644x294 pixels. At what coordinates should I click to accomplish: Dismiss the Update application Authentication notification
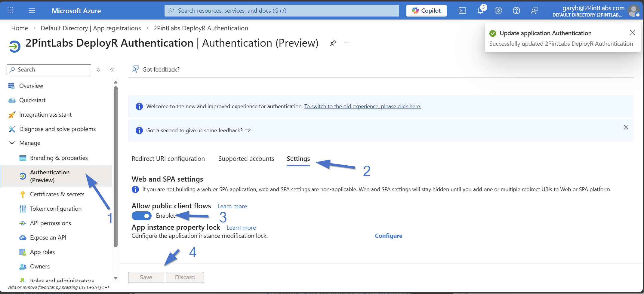(633, 33)
